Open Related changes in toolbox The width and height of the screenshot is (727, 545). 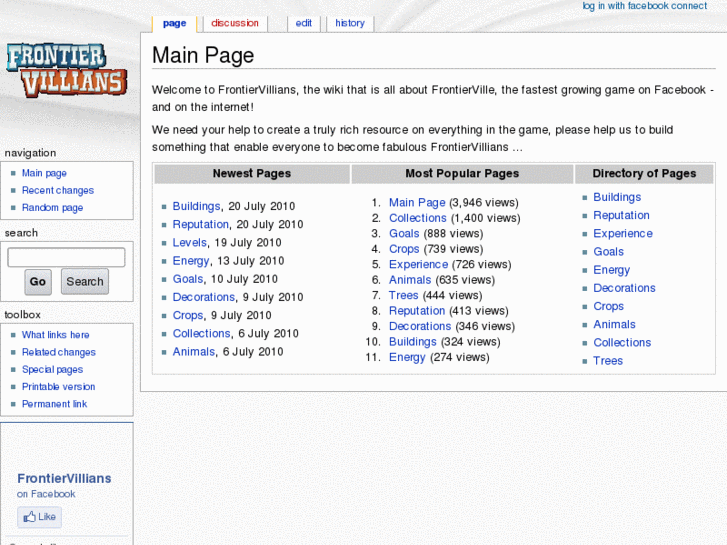pos(59,352)
